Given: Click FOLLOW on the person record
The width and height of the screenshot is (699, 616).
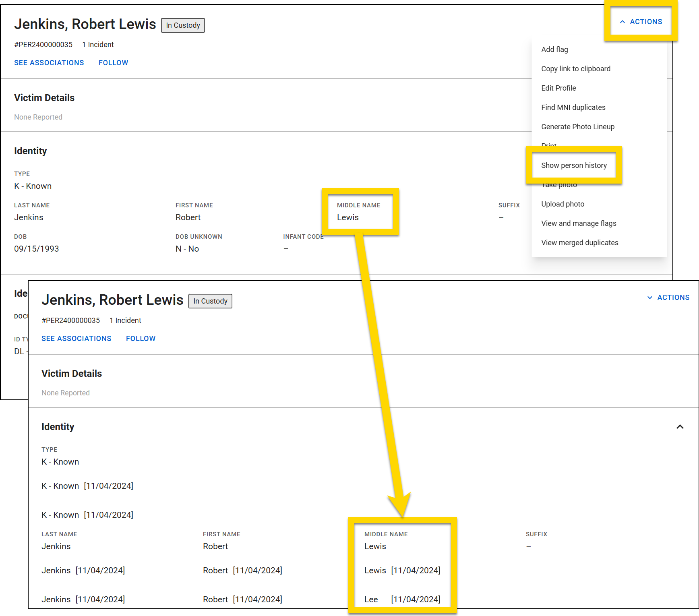Looking at the screenshot, I should coord(113,62).
